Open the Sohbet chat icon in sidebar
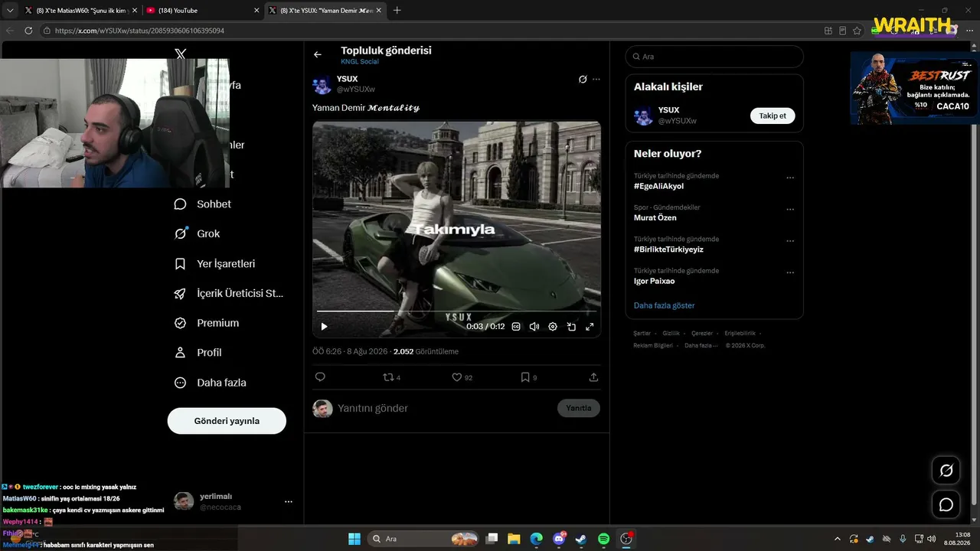This screenshot has height=551, width=980. coord(181,204)
